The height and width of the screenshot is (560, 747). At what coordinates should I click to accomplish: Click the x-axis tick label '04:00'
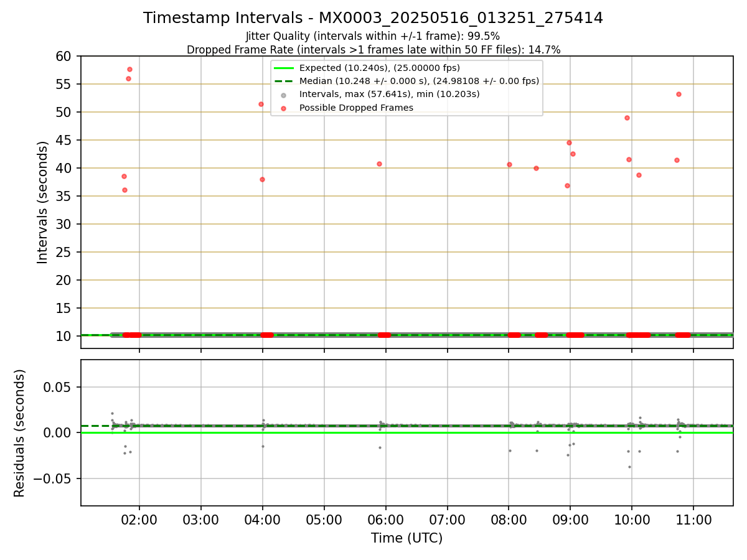[x=263, y=520]
